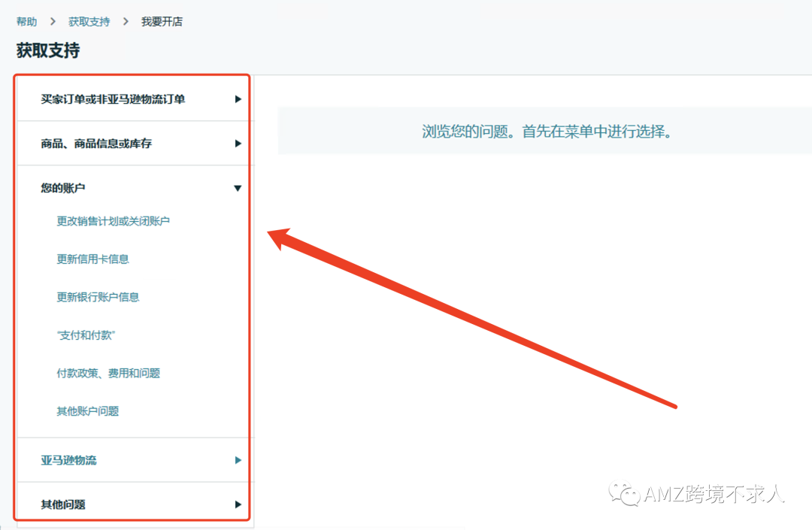Select the 您的账户 menu heading
The image size is (812, 530).
coord(63,188)
